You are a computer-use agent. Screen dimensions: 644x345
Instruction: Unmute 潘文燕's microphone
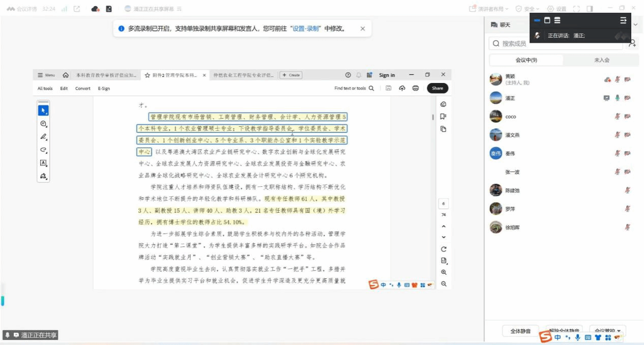[617, 135]
